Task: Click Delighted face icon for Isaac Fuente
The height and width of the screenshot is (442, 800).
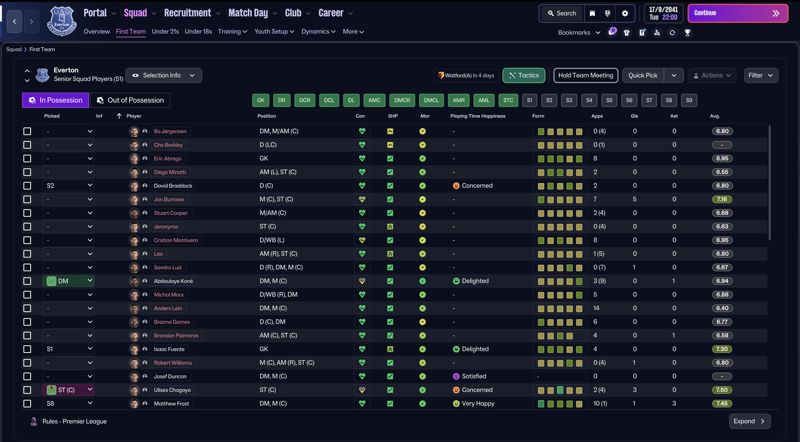Action: tap(456, 349)
